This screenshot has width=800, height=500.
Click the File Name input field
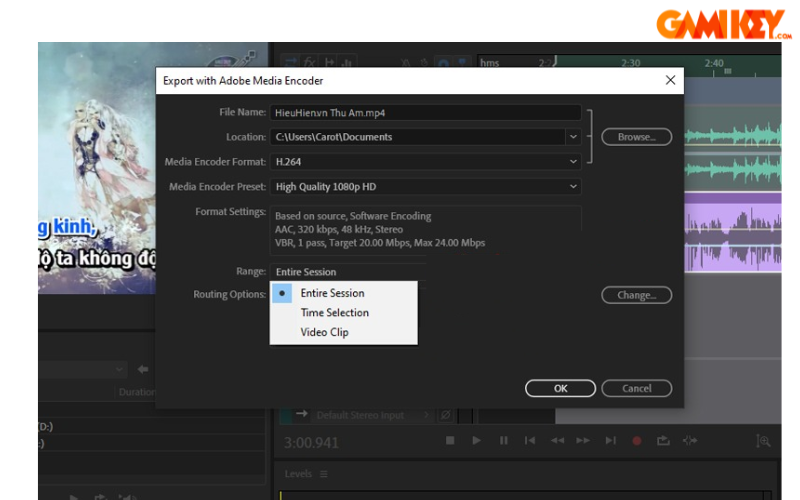pyautogui.click(x=425, y=112)
